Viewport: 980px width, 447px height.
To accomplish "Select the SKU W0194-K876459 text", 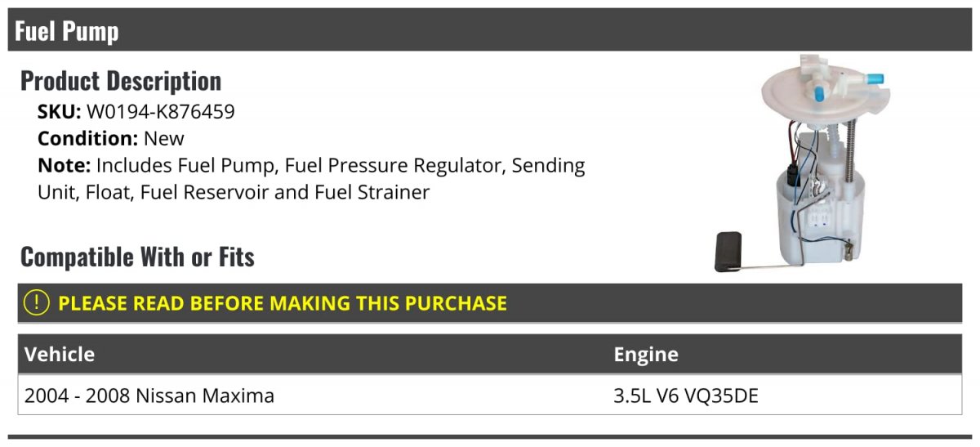I will pyautogui.click(x=136, y=112).
